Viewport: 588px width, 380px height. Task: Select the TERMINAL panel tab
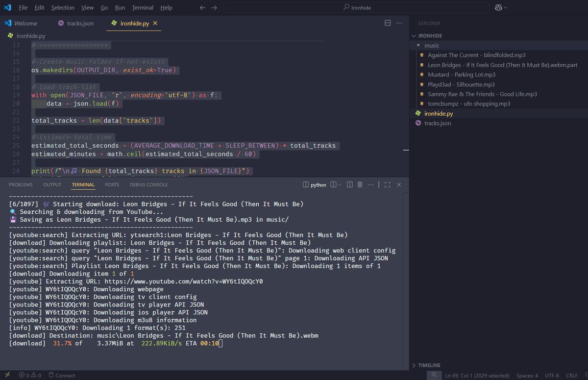coord(83,185)
